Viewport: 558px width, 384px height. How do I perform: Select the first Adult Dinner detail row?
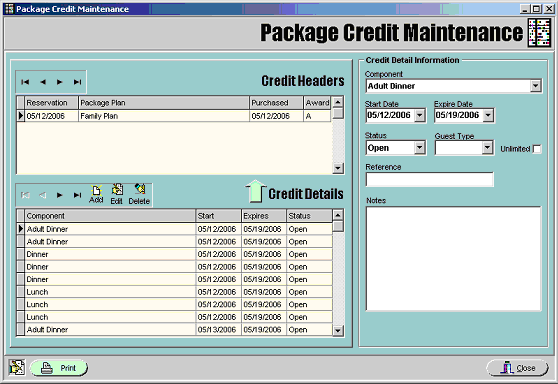coord(175,229)
